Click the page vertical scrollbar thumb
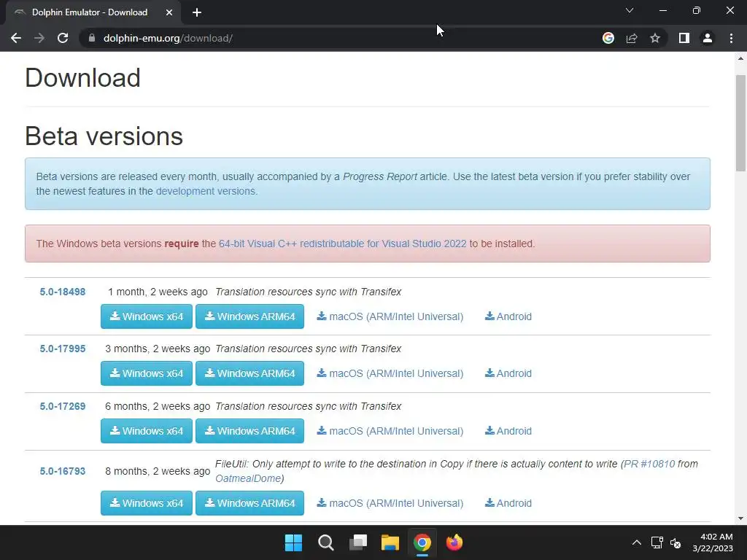The image size is (747, 560). tap(740, 122)
